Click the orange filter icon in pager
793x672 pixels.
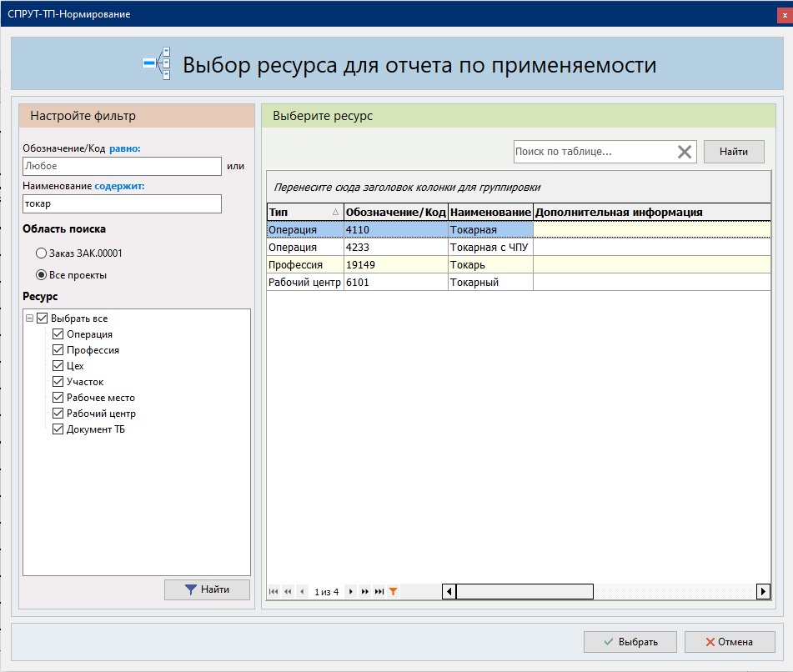tap(394, 592)
